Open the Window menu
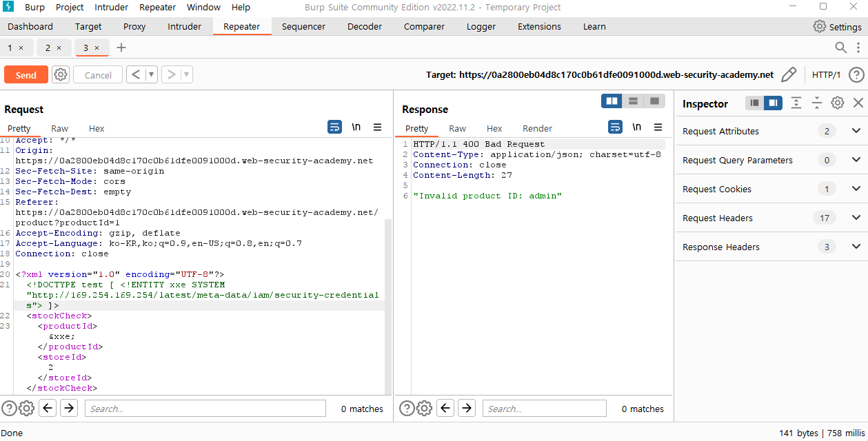The width and height of the screenshot is (868, 441). (203, 7)
